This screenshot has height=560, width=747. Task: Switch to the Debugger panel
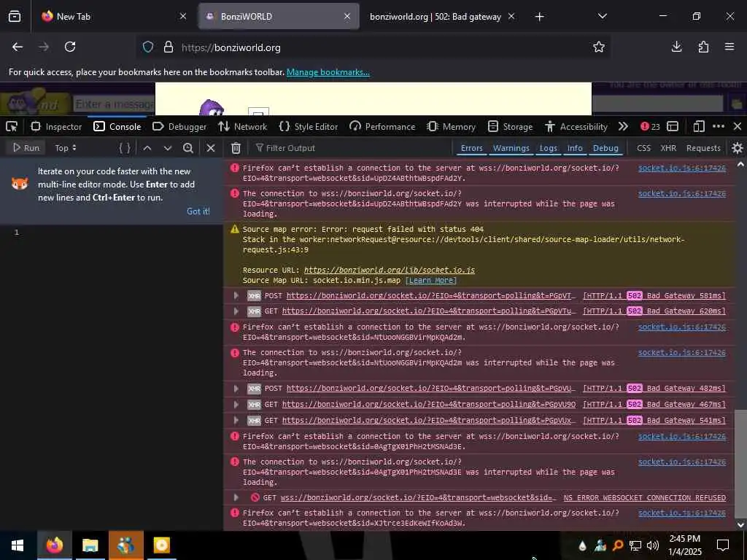coord(179,127)
